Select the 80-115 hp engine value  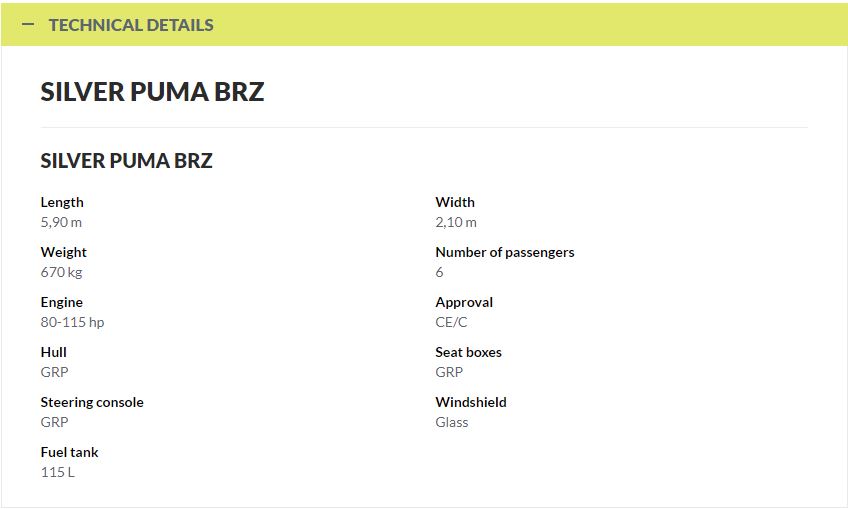coord(72,322)
